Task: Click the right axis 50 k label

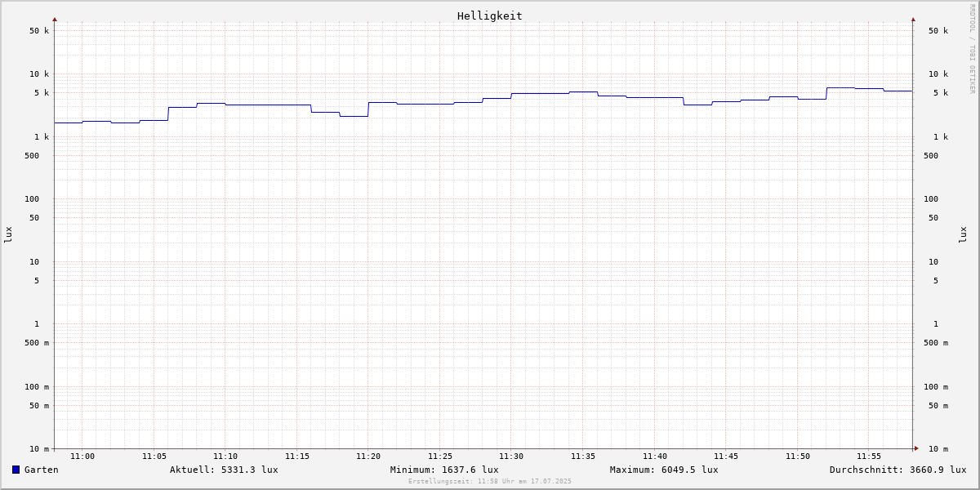Action: point(938,31)
